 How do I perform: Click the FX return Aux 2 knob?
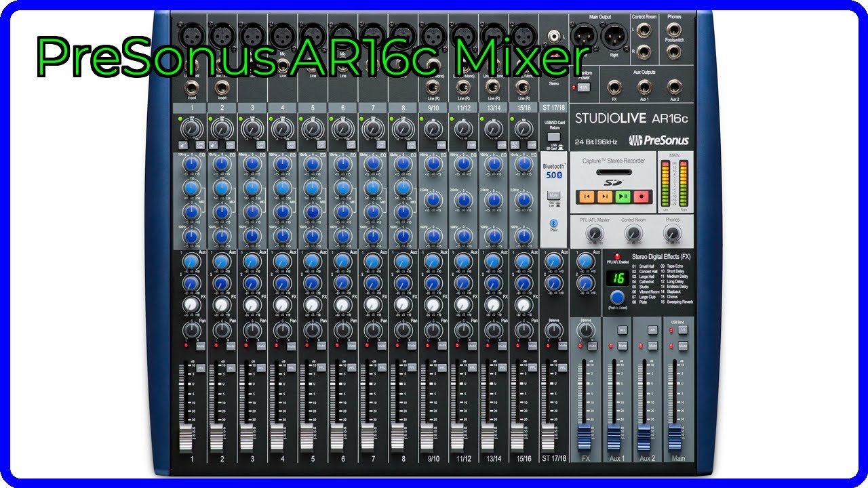click(x=585, y=283)
